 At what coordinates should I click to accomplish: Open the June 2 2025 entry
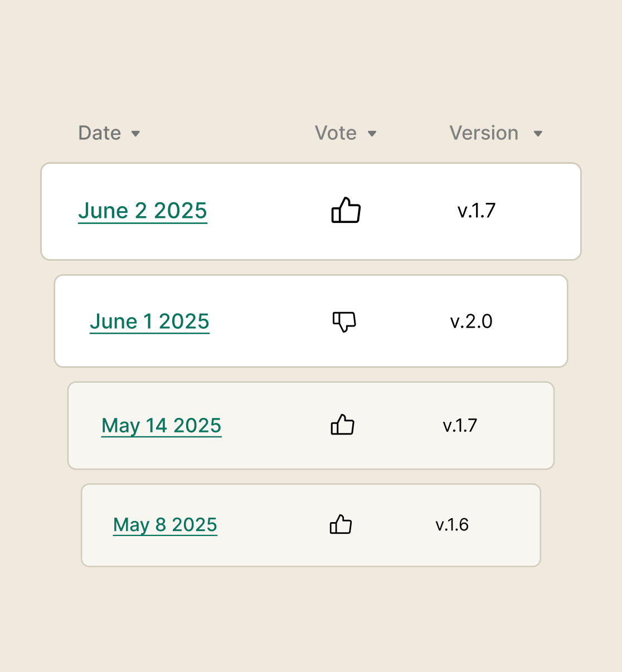(143, 211)
